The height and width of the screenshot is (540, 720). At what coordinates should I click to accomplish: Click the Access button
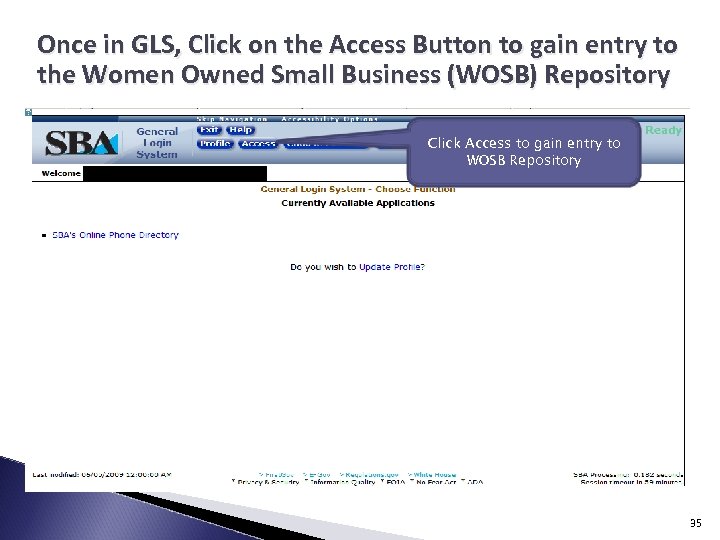coord(259,144)
